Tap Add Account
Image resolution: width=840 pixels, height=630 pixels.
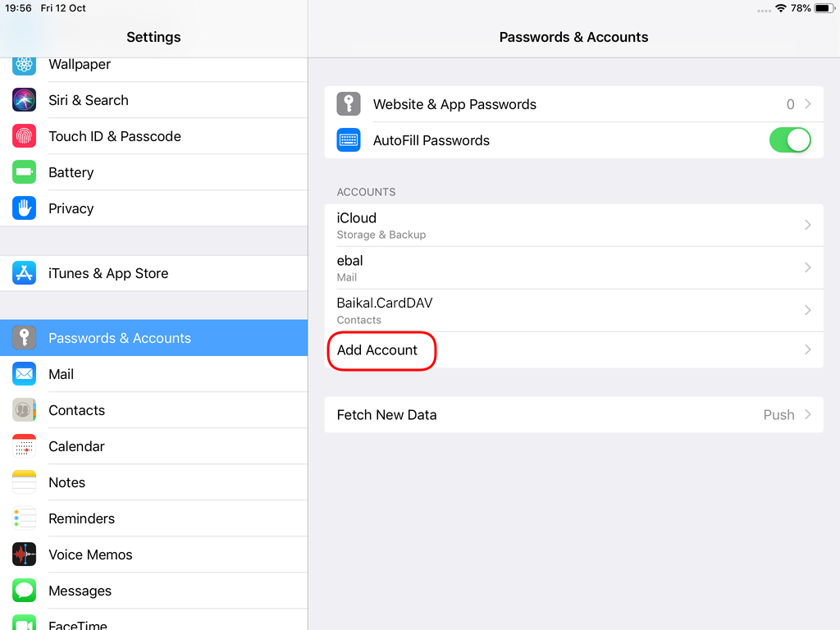(380, 350)
